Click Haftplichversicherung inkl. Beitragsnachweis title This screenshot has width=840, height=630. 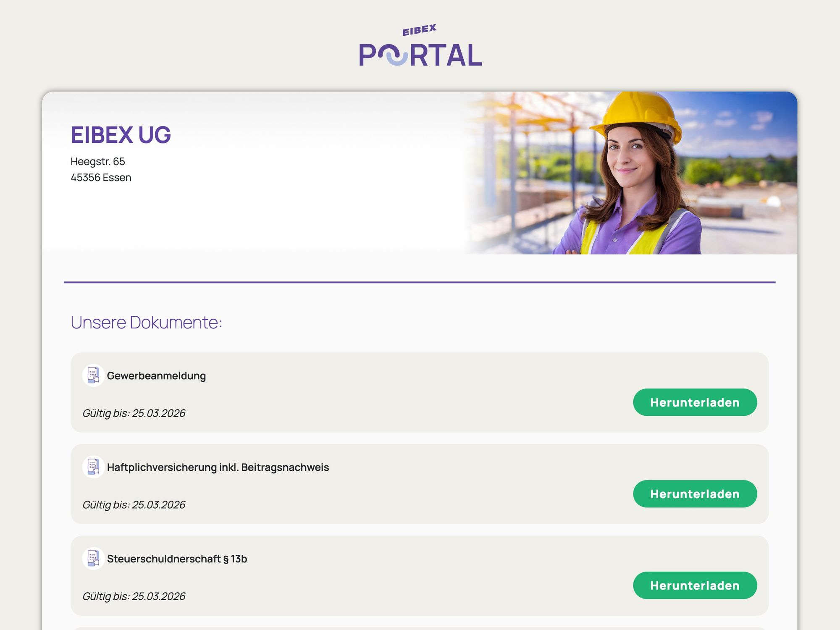[218, 467]
